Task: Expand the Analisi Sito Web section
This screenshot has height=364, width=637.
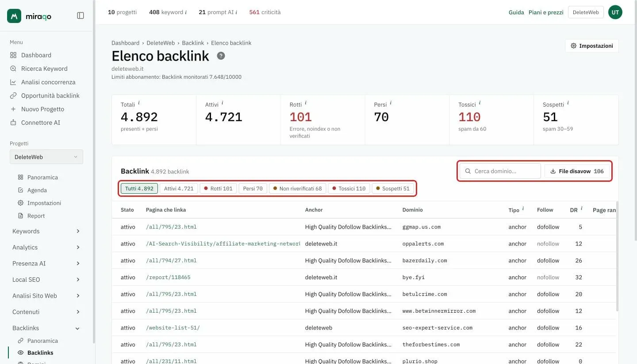Action: pos(46,296)
